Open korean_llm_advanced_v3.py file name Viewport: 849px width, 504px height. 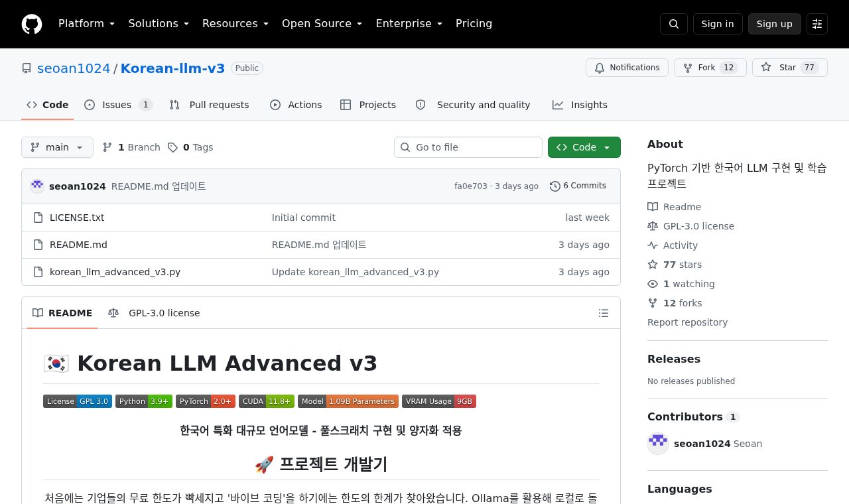pos(115,272)
